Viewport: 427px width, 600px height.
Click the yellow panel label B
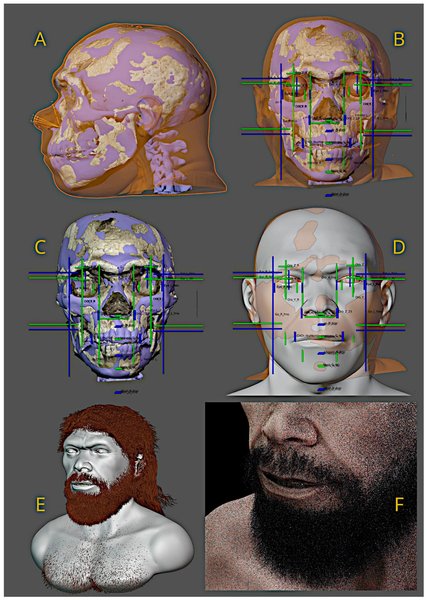click(399, 39)
